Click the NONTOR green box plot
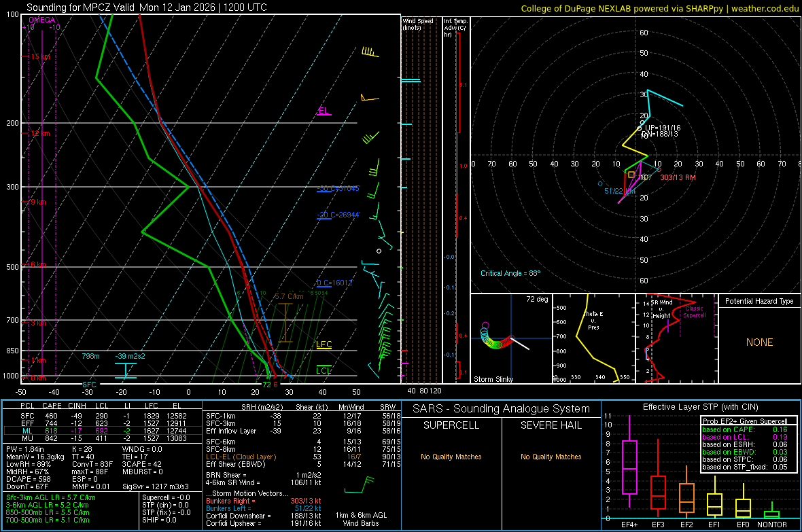Viewport: 802px width, 532px height. (772, 510)
